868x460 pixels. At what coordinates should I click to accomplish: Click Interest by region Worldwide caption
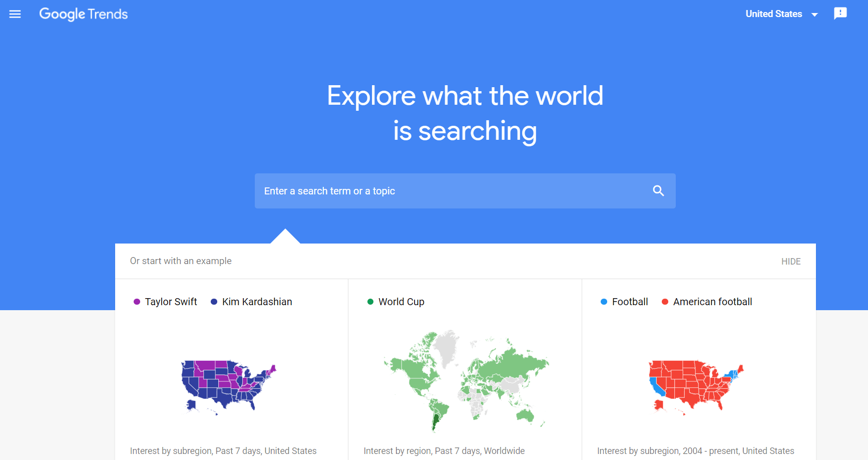click(x=444, y=451)
